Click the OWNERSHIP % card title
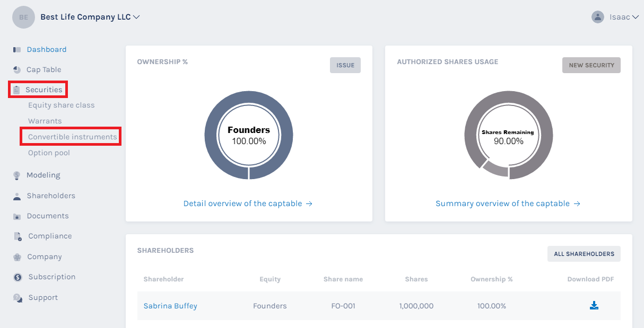Viewport: 644px width, 328px height. pyautogui.click(x=162, y=62)
